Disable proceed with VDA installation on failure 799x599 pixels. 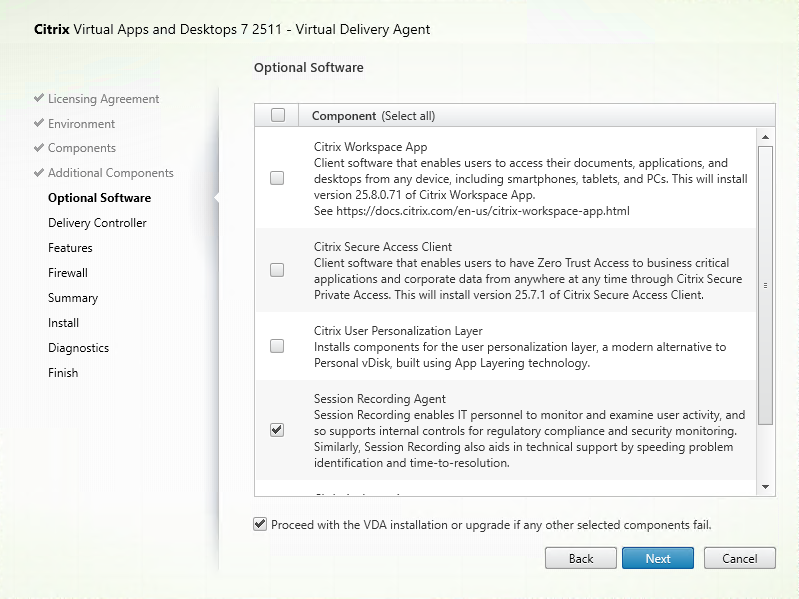[261, 524]
